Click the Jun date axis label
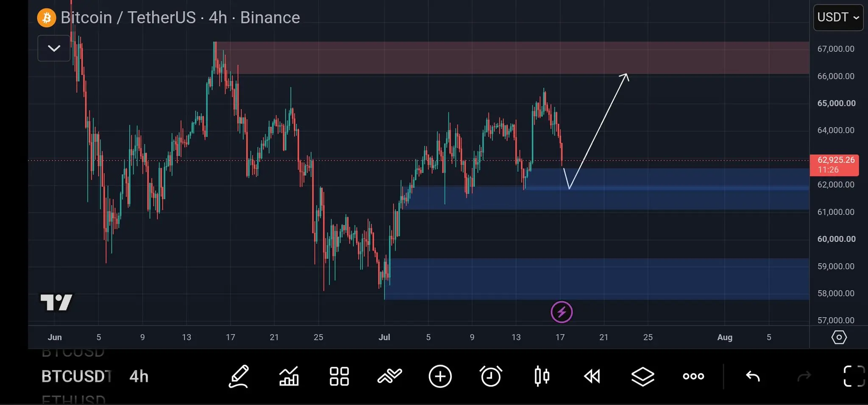This screenshot has height=405, width=868. (55, 337)
